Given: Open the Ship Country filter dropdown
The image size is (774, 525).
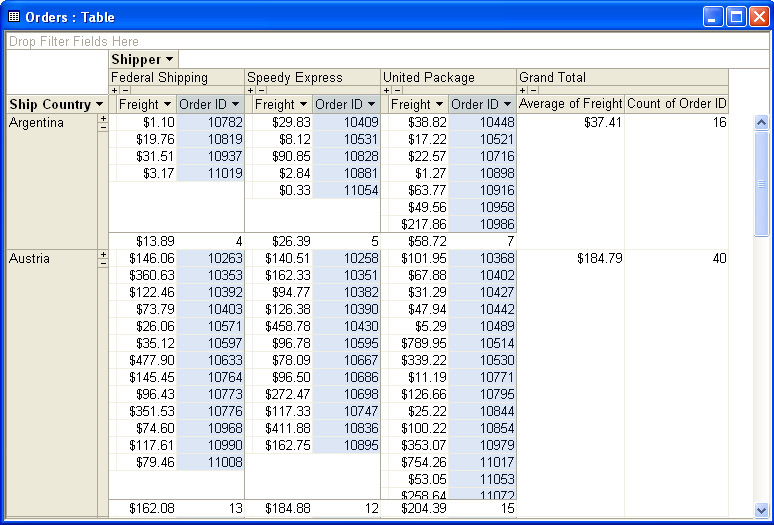Looking at the screenshot, I should click(x=100, y=105).
